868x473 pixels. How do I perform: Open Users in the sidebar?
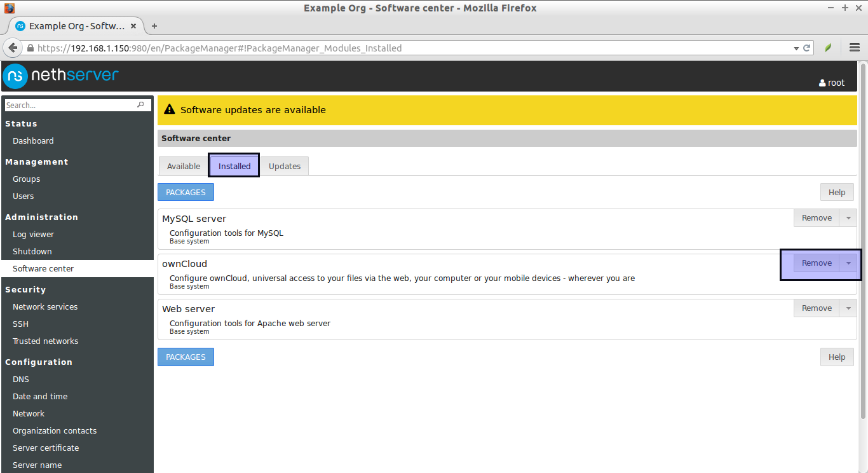pyautogui.click(x=23, y=196)
